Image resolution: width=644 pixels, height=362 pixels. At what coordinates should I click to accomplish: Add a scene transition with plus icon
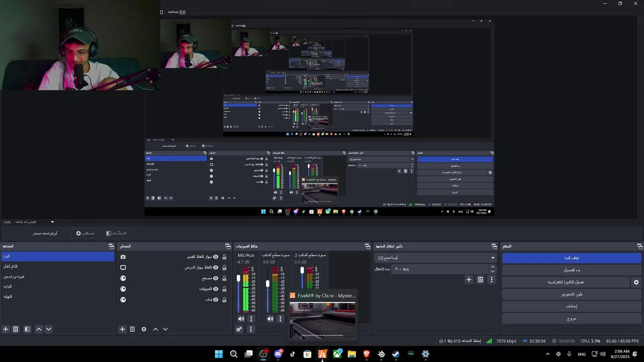(469, 280)
